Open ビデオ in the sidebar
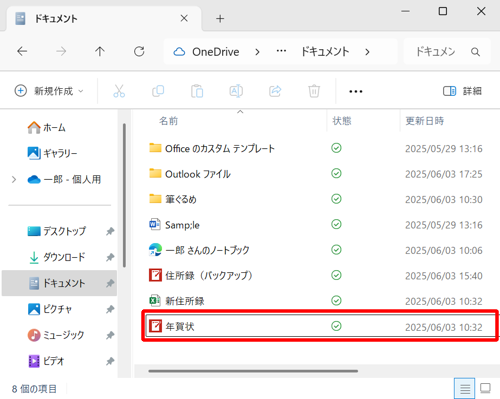 [46, 361]
